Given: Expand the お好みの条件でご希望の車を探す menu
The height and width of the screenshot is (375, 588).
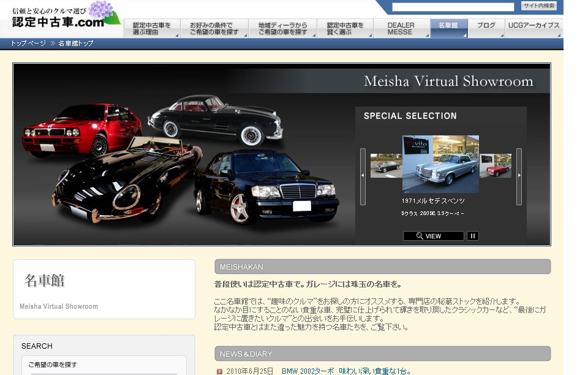Looking at the screenshot, I should [x=214, y=28].
